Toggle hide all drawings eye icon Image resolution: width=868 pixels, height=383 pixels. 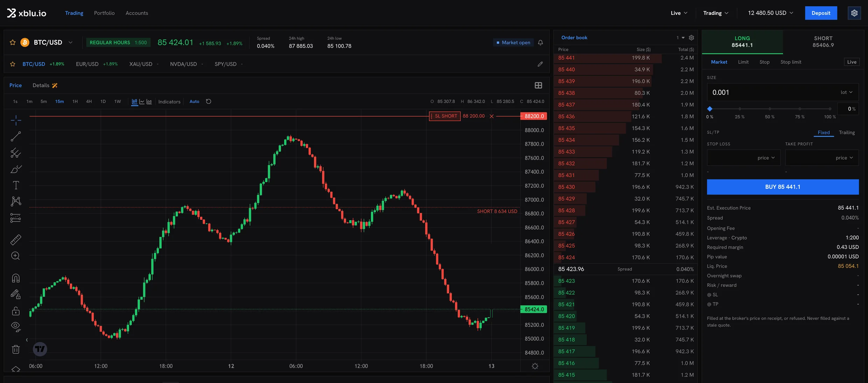click(x=16, y=327)
